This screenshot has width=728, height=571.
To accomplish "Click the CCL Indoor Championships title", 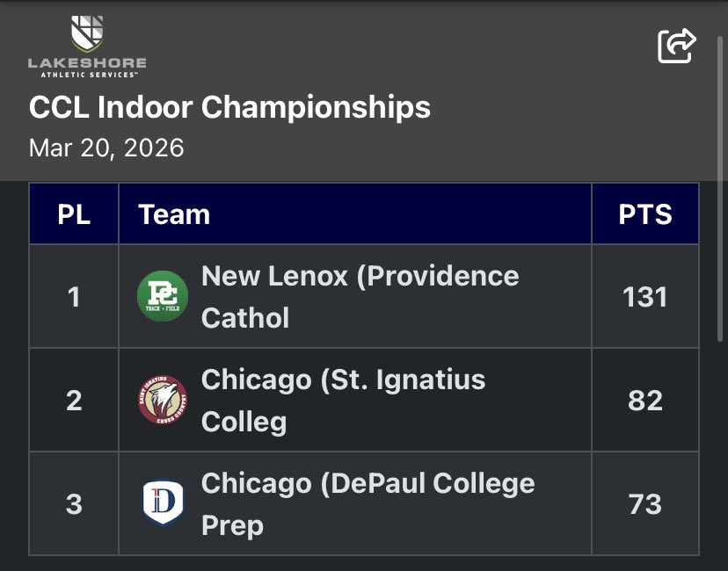I will pyautogui.click(x=229, y=107).
